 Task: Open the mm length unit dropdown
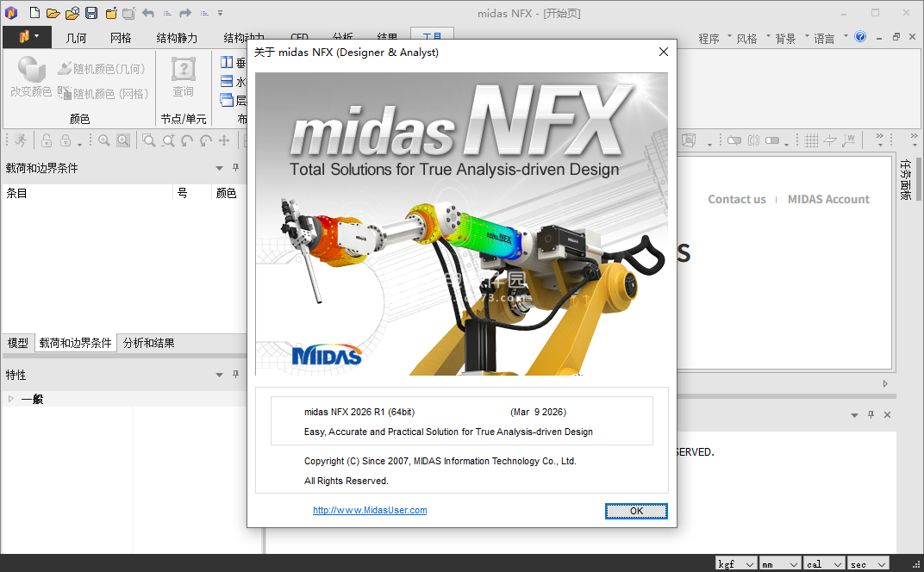click(x=779, y=564)
